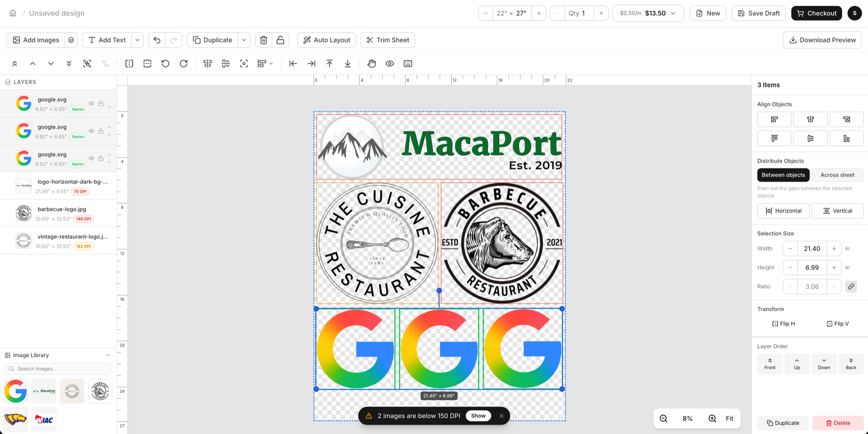This screenshot has height=434, width=868.
Task: Go to the home icon
Action: click(13, 13)
